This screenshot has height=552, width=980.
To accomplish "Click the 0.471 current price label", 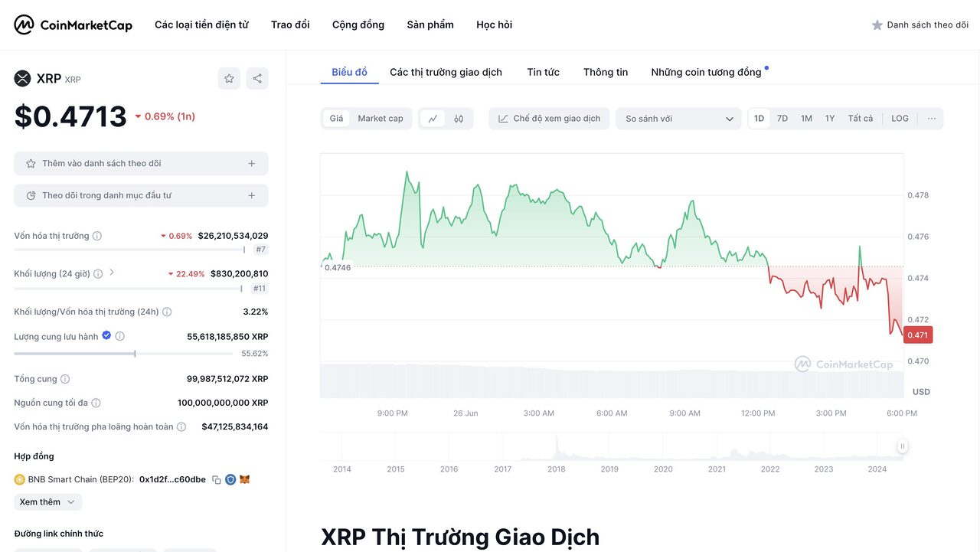I will [x=918, y=335].
